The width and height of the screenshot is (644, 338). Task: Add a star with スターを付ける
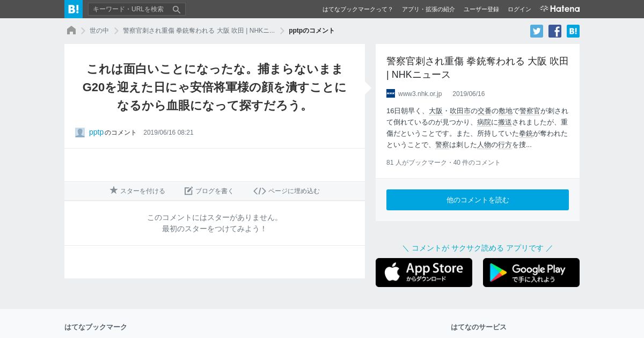click(x=137, y=190)
